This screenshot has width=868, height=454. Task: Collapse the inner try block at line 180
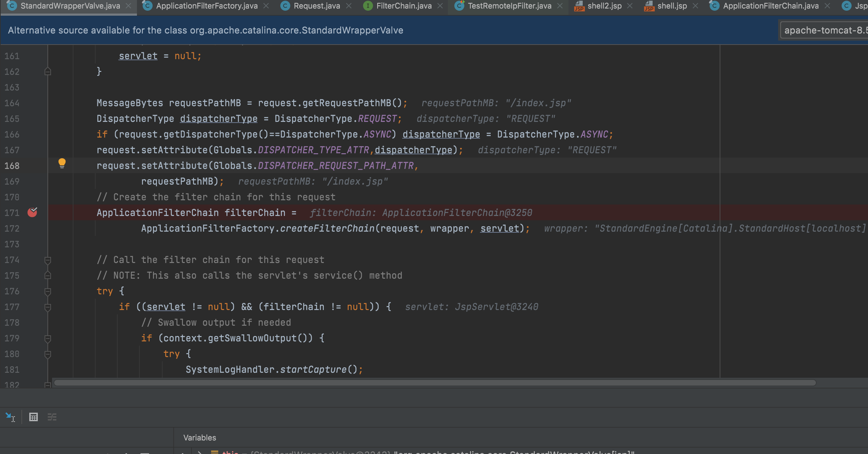(48, 354)
